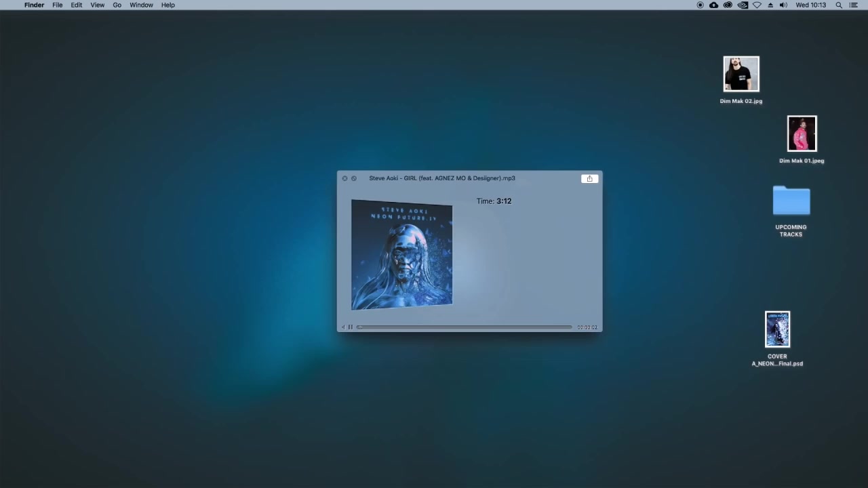Click the screen recording stop icon
The image size is (868, 488).
[700, 5]
